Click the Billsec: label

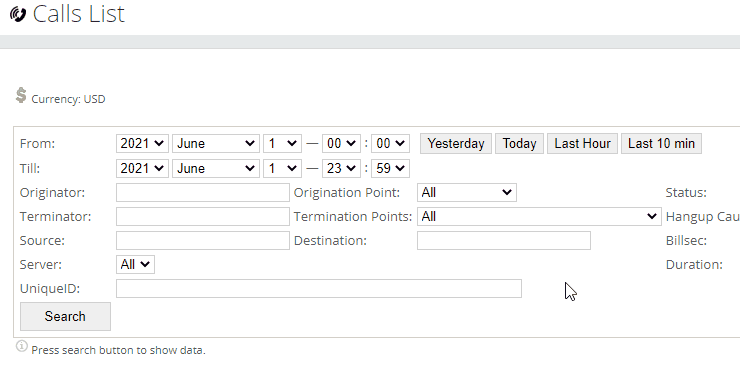[x=686, y=241]
